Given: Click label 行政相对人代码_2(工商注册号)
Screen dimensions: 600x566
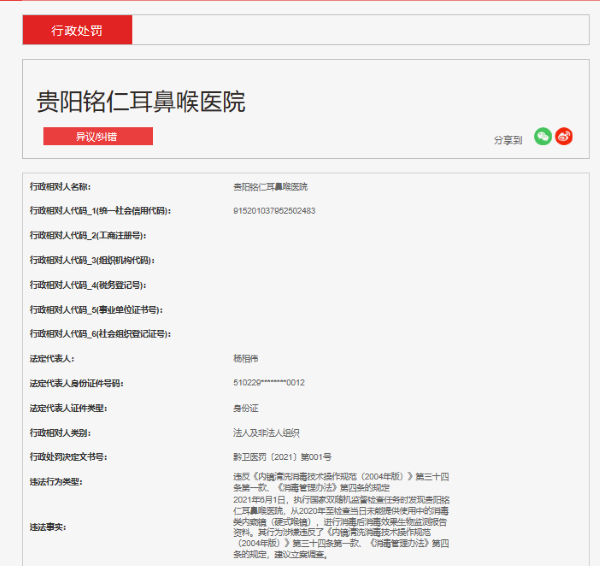Looking at the screenshot, I should click(88, 235).
